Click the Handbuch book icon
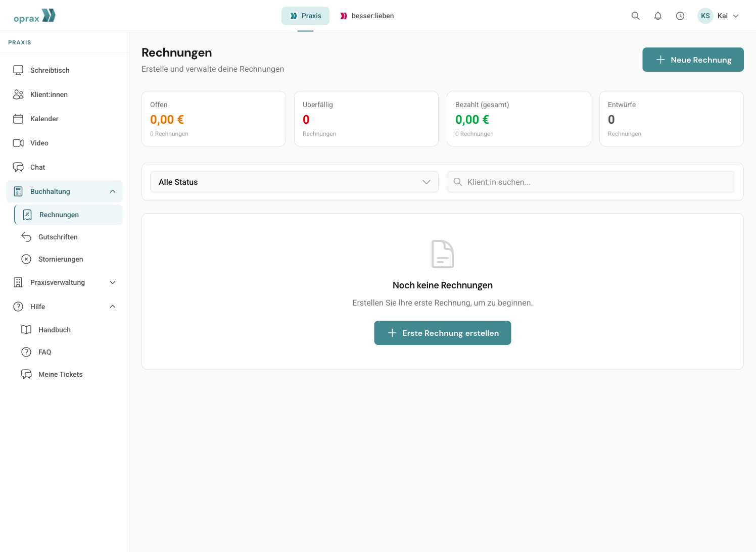Screen dimensions: 756x552 pos(26,330)
